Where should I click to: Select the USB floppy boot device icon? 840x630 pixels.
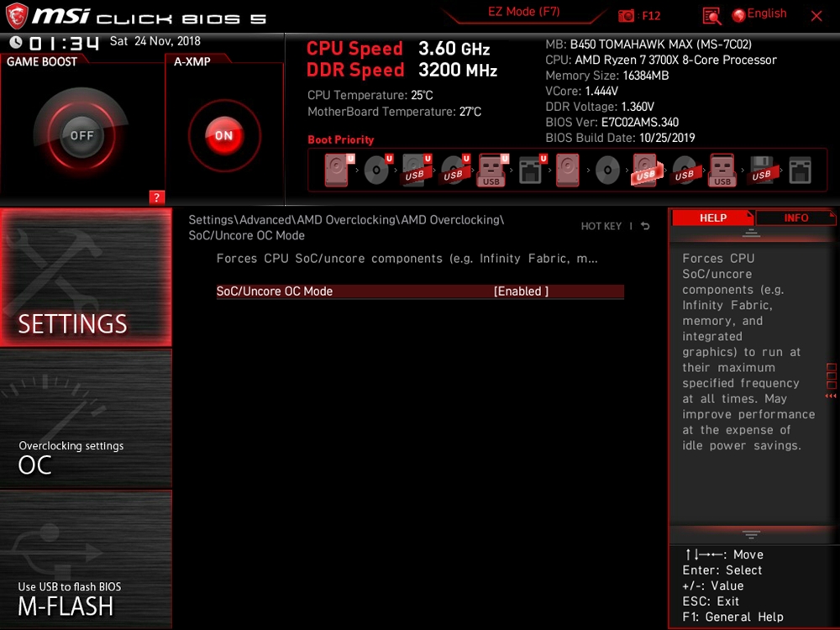761,170
